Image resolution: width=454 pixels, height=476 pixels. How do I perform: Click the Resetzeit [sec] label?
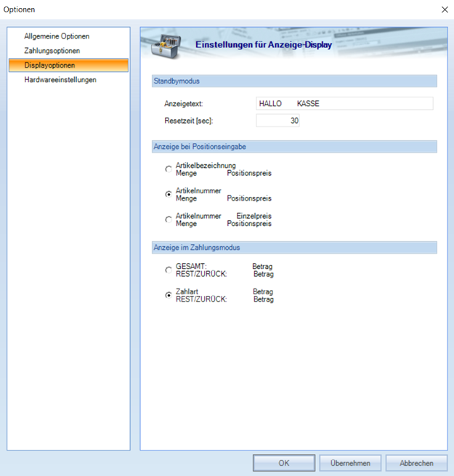(x=189, y=121)
